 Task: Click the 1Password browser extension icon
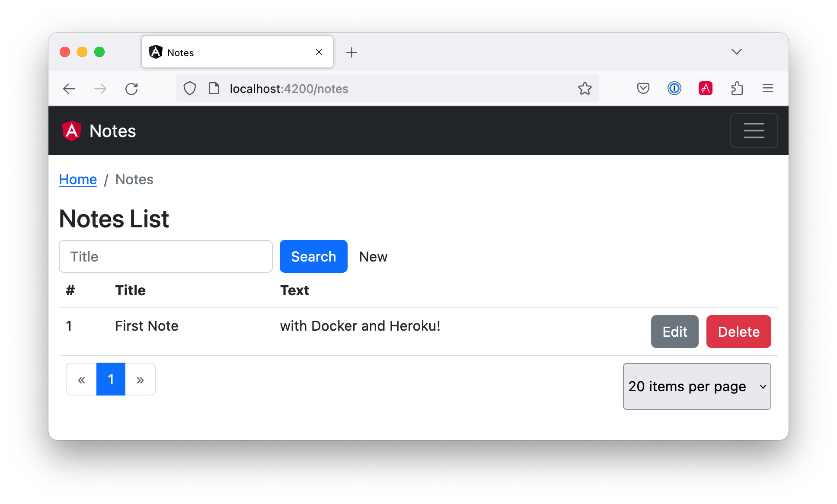[673, 89]
